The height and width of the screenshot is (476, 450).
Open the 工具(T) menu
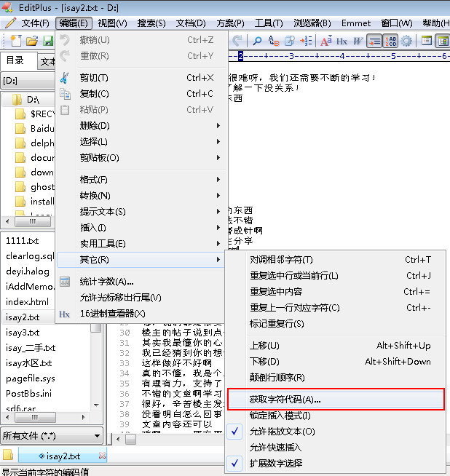[x=269, y=23]
